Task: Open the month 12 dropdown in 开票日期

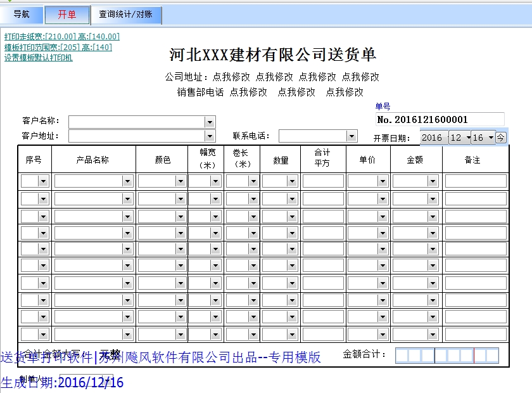Action: [469, 138]
